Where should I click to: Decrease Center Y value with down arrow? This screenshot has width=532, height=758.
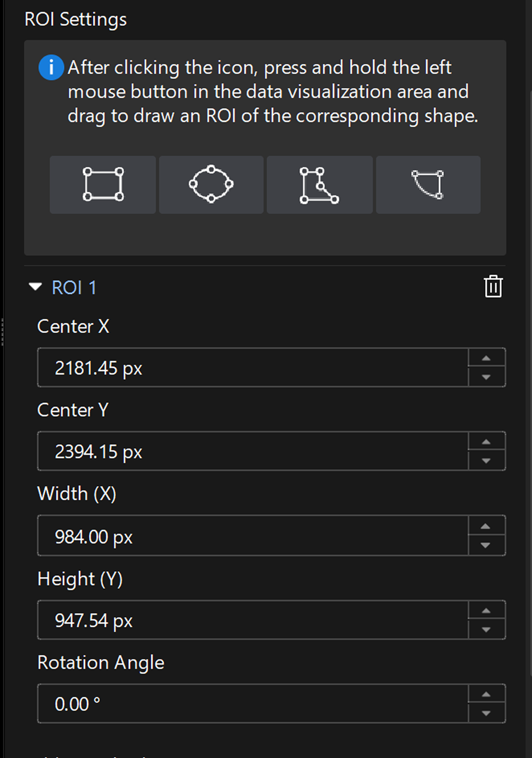(x=486, y=461)
